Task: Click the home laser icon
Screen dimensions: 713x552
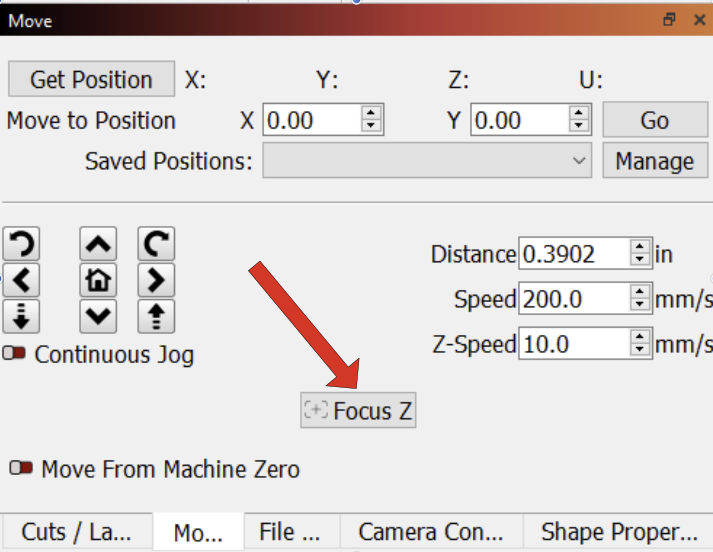Action: click(98, 279)
